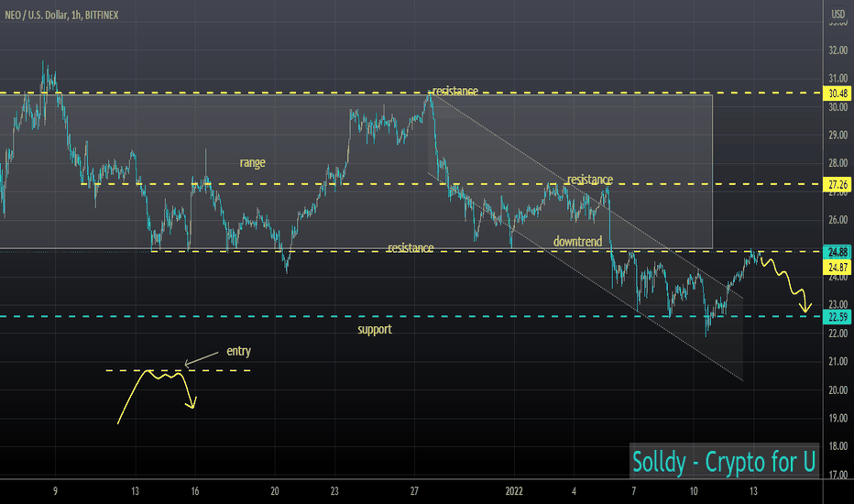Click the 27 date label on time axis
The width and height of the screenshot is (854, 504).
click(414, 491)
